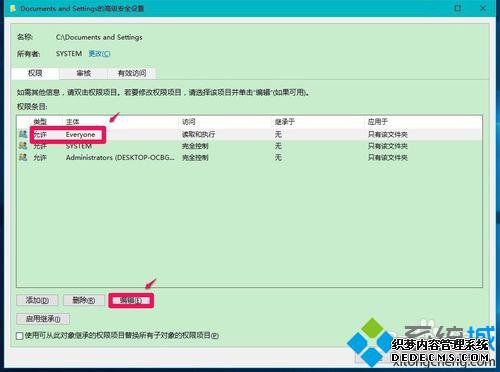This screenshot has width=500, height=372.
Task: Click 完全控制 access cell in SYSTEM row
Action: (x=195, y=146)
